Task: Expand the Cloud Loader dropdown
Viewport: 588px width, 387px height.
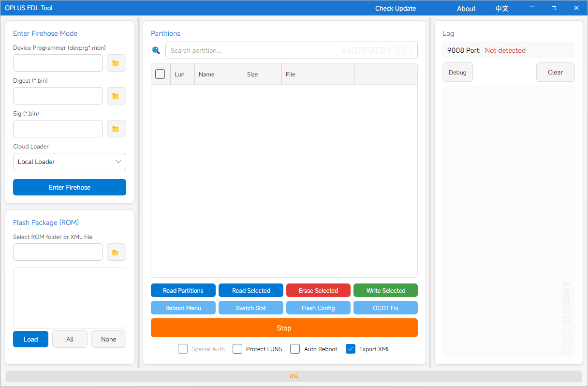Action: coord(70,162)
